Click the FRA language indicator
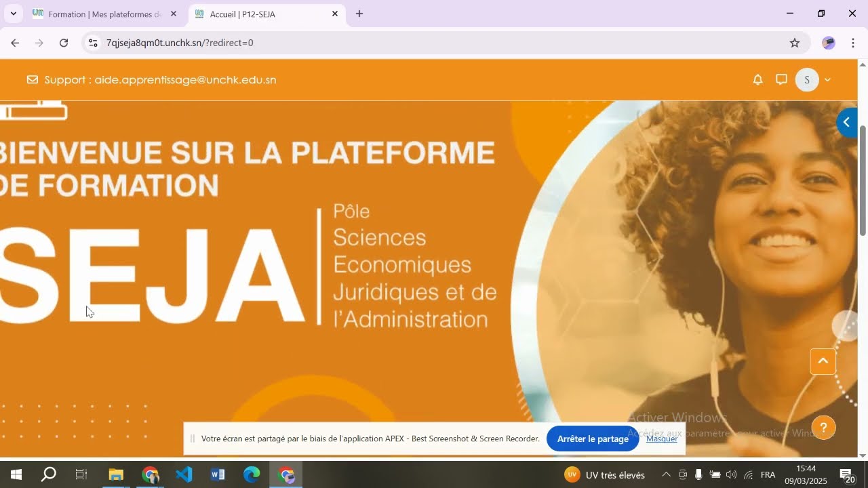 [x=768, y=475]
